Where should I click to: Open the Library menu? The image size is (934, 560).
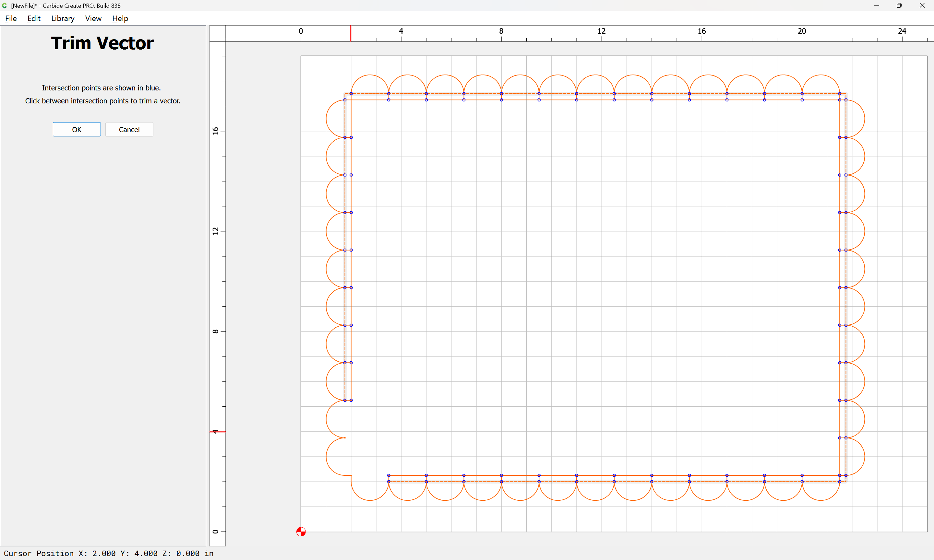tap(63, 18)
